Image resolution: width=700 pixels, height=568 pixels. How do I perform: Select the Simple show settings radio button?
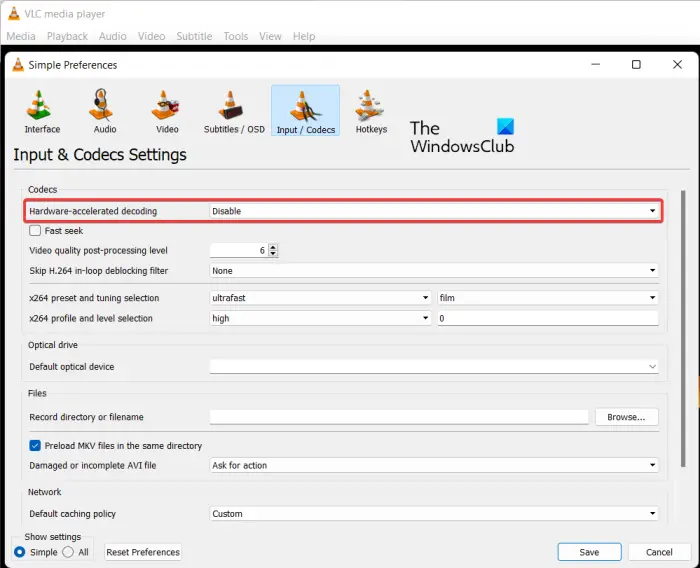19,552
